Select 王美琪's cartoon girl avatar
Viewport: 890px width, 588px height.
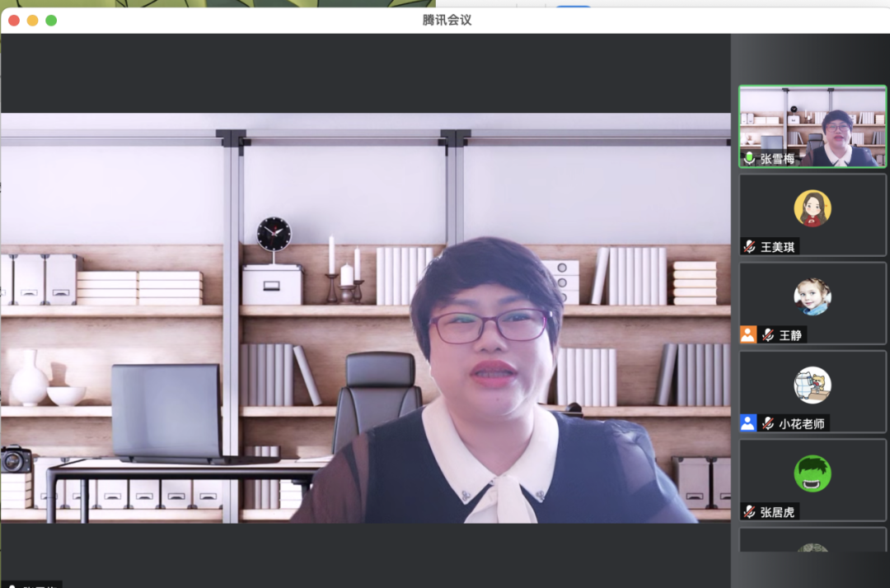[813, 208]
